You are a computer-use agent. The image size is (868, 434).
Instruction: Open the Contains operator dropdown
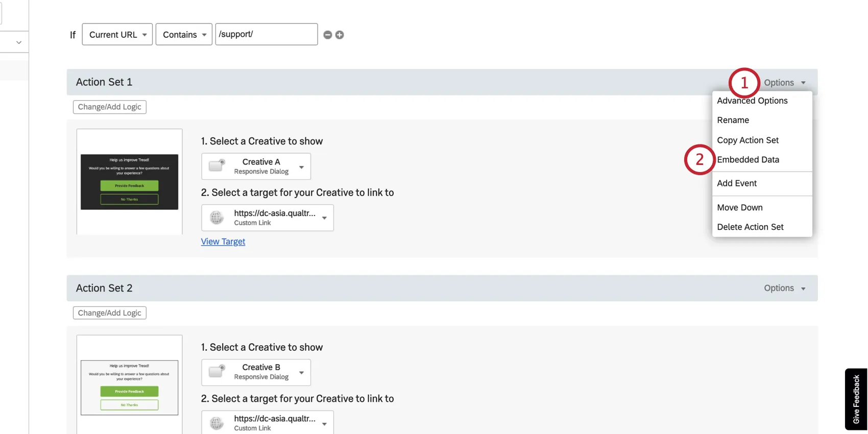pyautogui.click(x=184, y=34)
